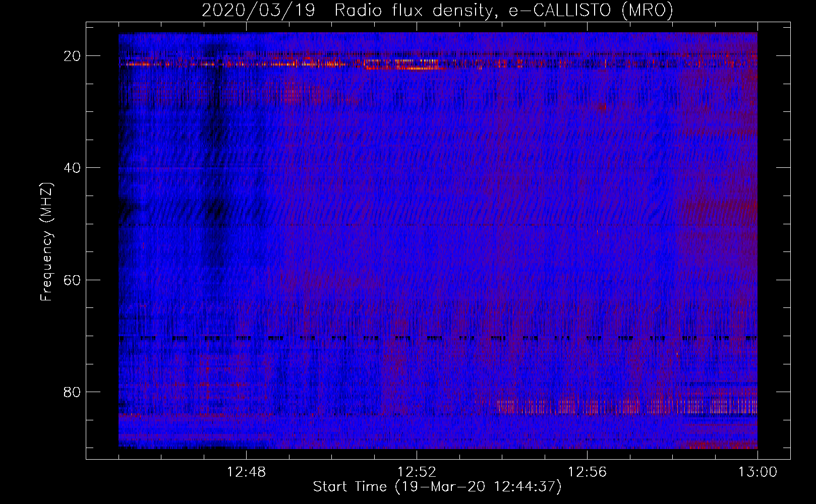Click the 80 MHz frequency tick label
The image size is (816, 504).
73,392
